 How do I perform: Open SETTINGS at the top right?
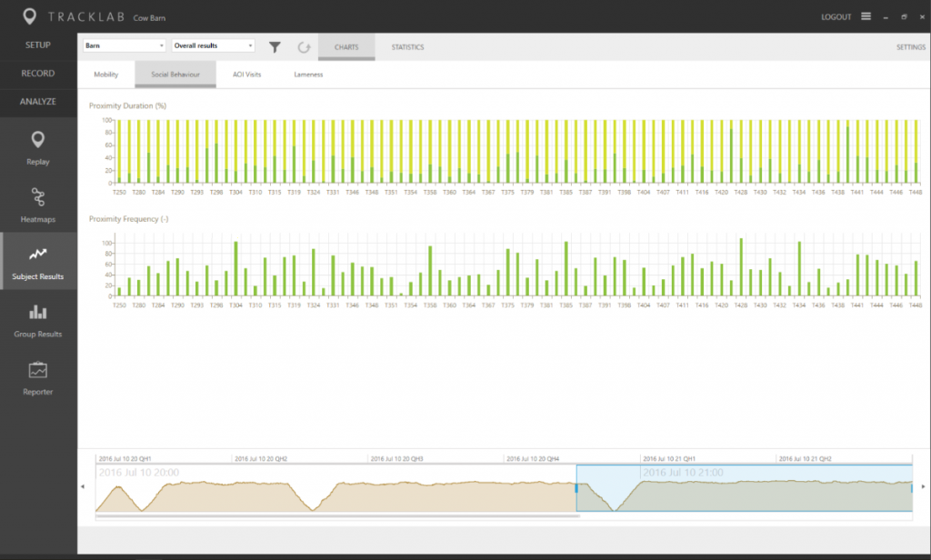(910, 46)
